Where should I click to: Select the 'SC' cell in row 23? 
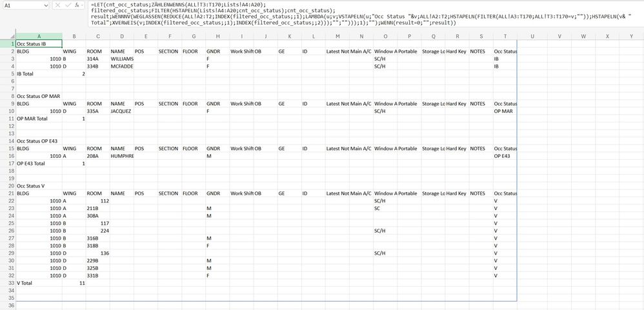pyautogui.click(x=386, y=208)
